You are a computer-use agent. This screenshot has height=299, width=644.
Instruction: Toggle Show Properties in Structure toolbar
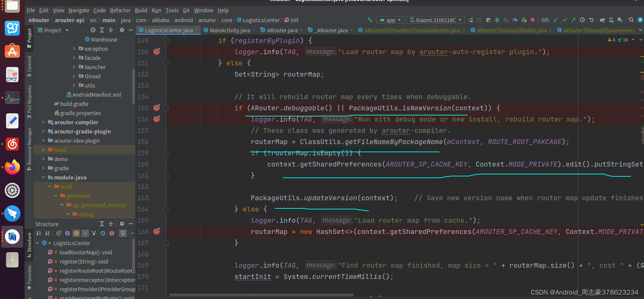67,233
